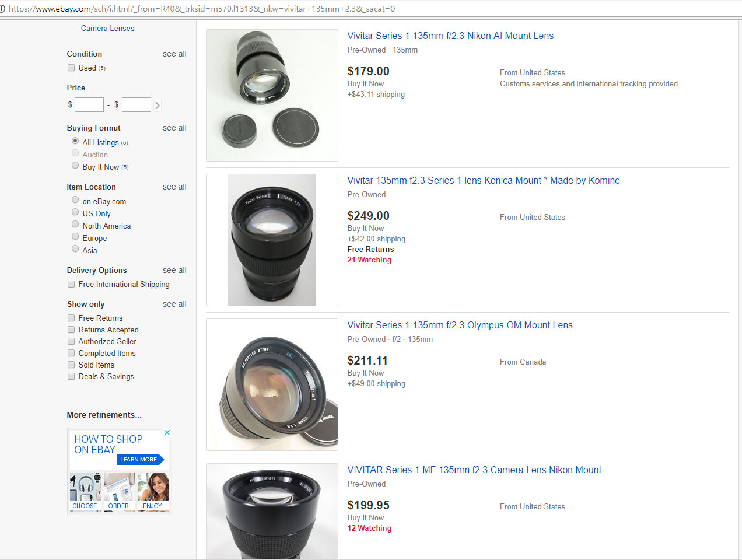This screenshot has width=742, height=560.
Task: Open More refinements options
Action: 104,415
